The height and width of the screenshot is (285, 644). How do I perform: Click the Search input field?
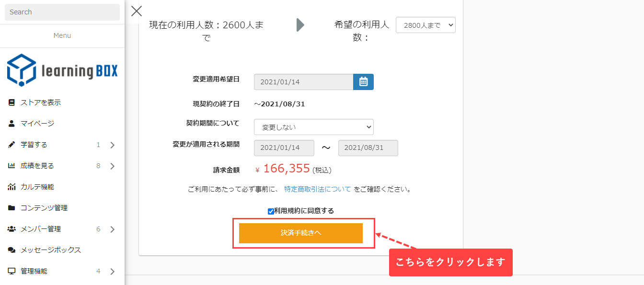(x=62, y=12)
